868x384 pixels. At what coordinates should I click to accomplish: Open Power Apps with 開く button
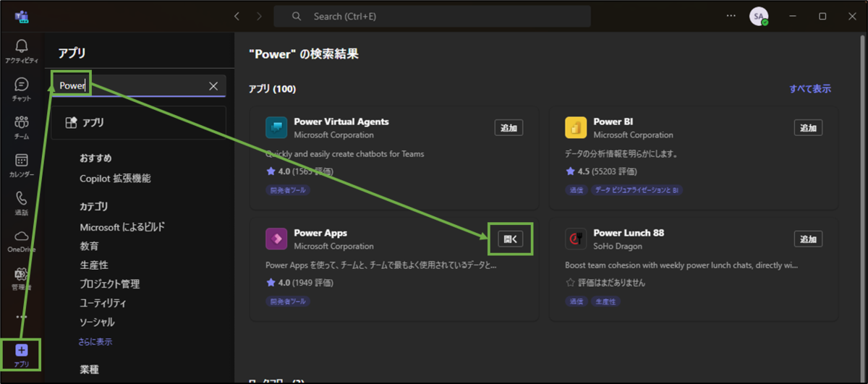click(x=510, y=239)
